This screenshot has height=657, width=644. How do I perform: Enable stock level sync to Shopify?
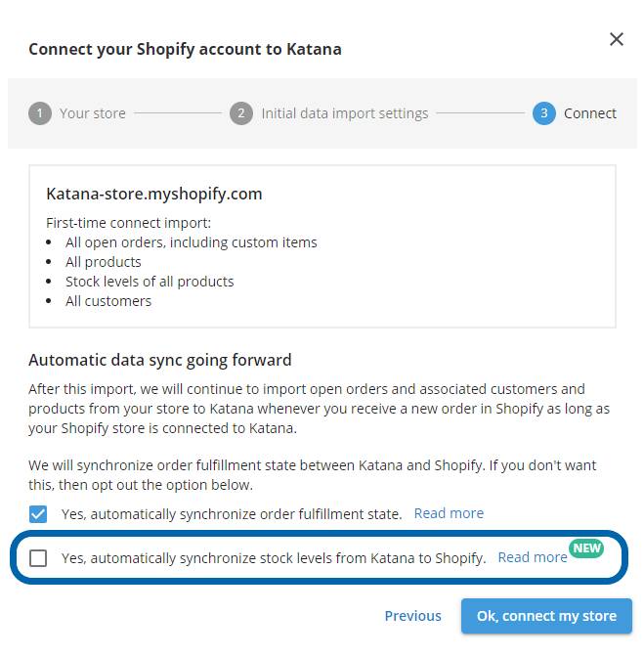pos(38,558)
